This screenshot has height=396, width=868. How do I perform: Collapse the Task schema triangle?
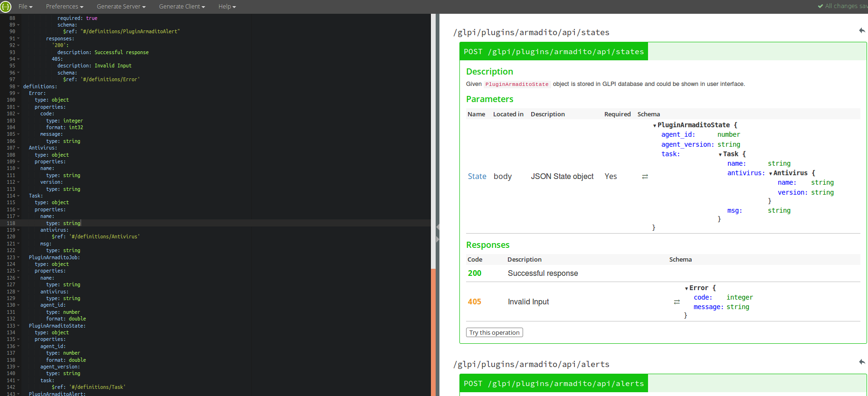tap(720, 155)
